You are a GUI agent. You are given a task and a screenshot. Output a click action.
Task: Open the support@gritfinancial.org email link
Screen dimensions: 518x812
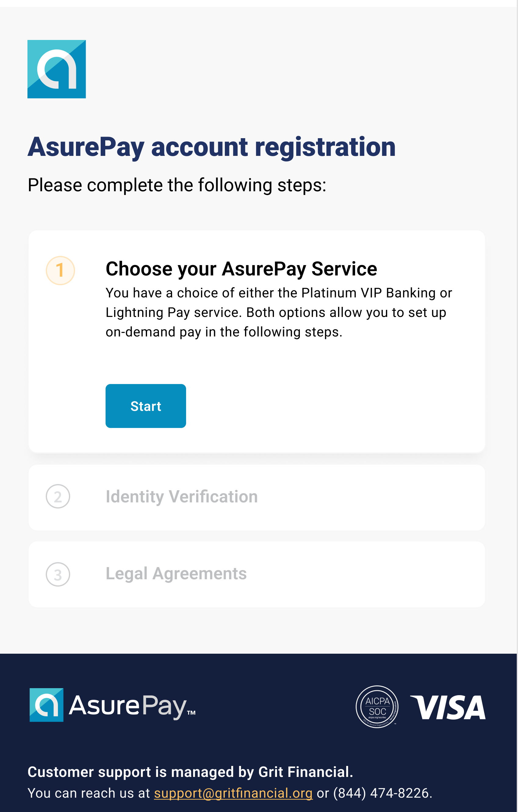pos(233,793)
